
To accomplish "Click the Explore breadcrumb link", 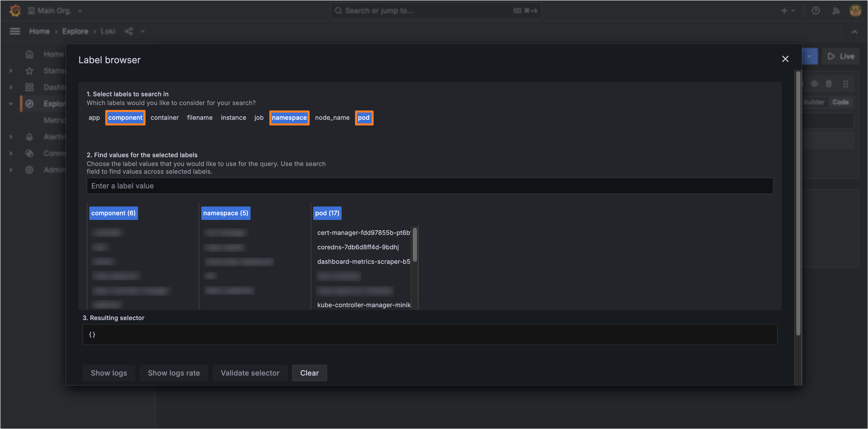I will coord(75,31).
